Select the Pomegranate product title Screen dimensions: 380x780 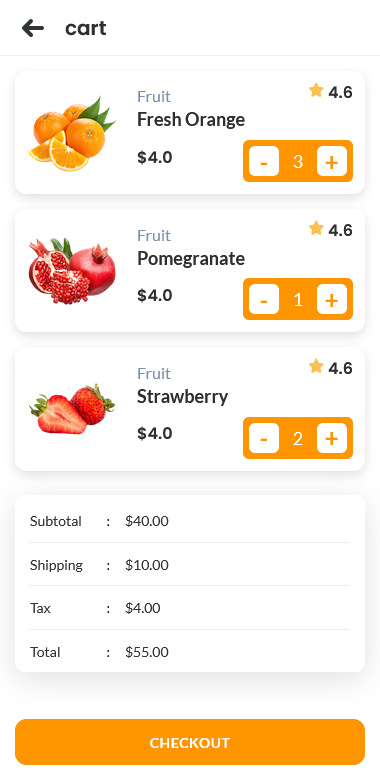tap(191, 259)
